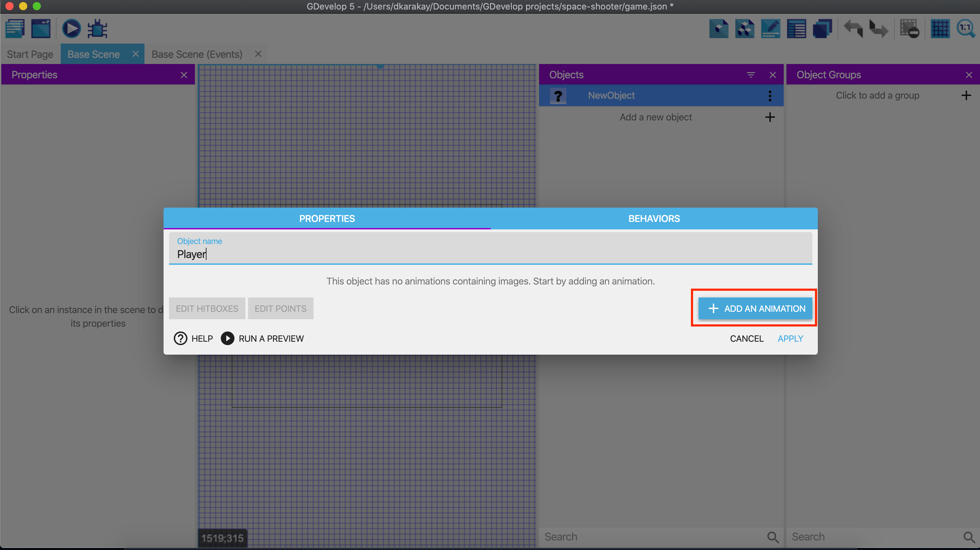Click Run a Preview in dialog
The image size is (980, 550).
click(x=262, y=338)
